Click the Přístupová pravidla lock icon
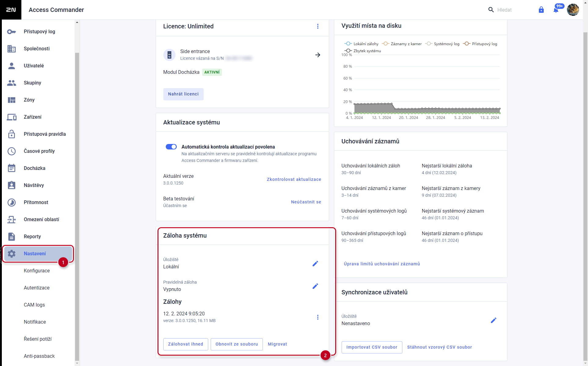This screenshot has width=588, height=366. click(x=12, y=134)
